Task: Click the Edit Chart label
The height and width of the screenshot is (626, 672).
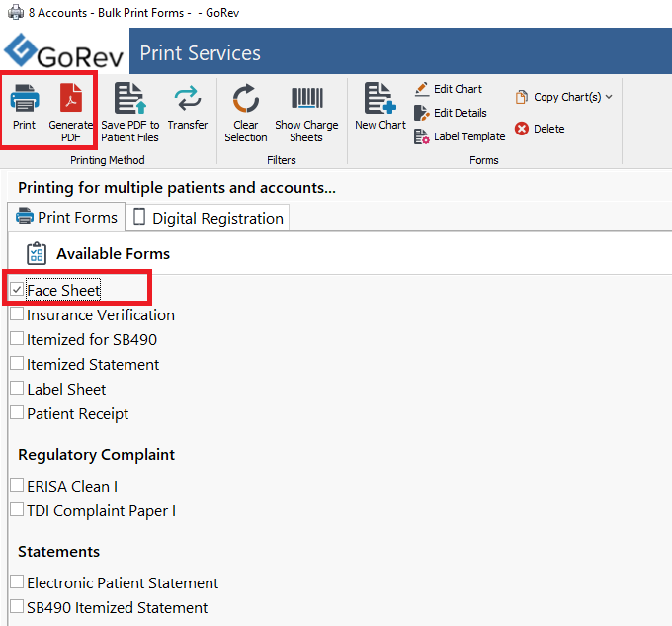Action: (458, 89)
